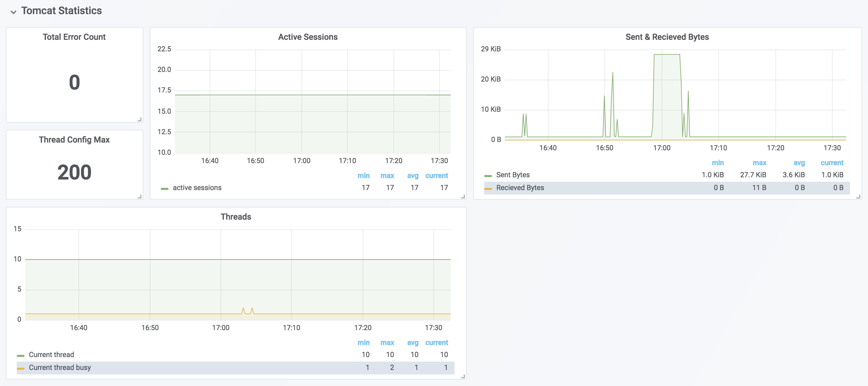This screenshot has height=386, width=868.
Task: Toggle the Current thread series visibility
Action: click(x=51, y=355)
